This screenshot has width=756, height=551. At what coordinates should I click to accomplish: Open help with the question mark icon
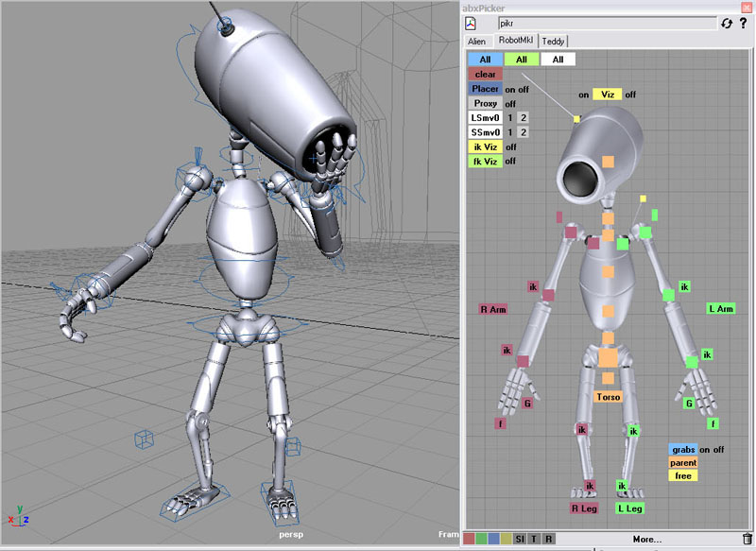[x=743, y=24]
